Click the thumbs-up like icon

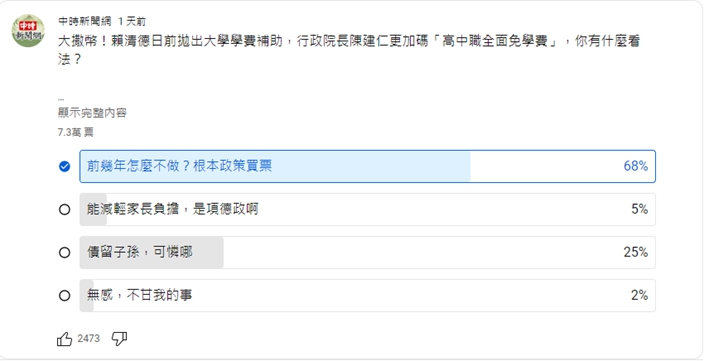[64, 339]
